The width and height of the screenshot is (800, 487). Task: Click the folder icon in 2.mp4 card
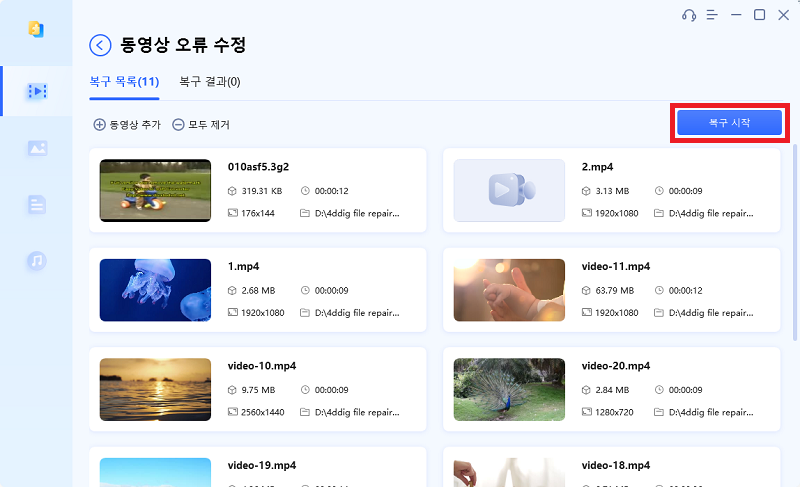coord(659,213)
